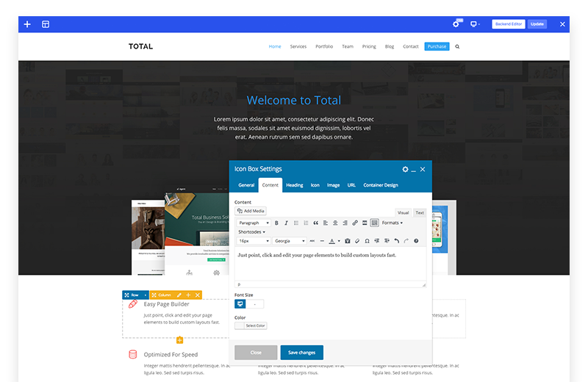Toggle blockquote formatting

coord(315,223)
